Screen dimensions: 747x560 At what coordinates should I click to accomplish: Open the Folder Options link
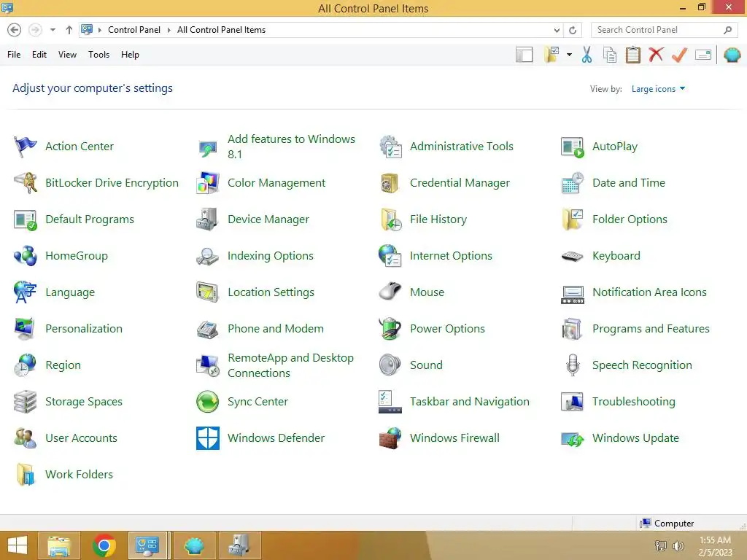630,219
